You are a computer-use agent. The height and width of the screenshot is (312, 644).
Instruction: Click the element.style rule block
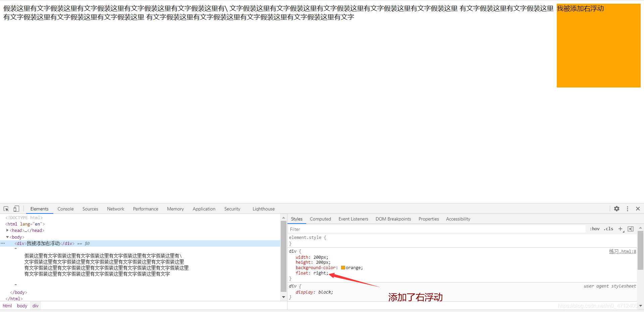click(x=462, y=241)
